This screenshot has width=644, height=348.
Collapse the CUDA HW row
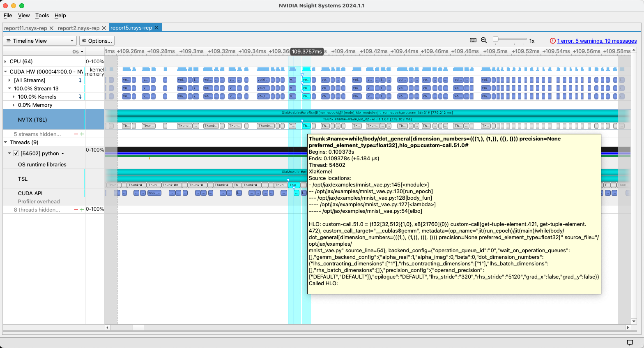pos(6,71)
